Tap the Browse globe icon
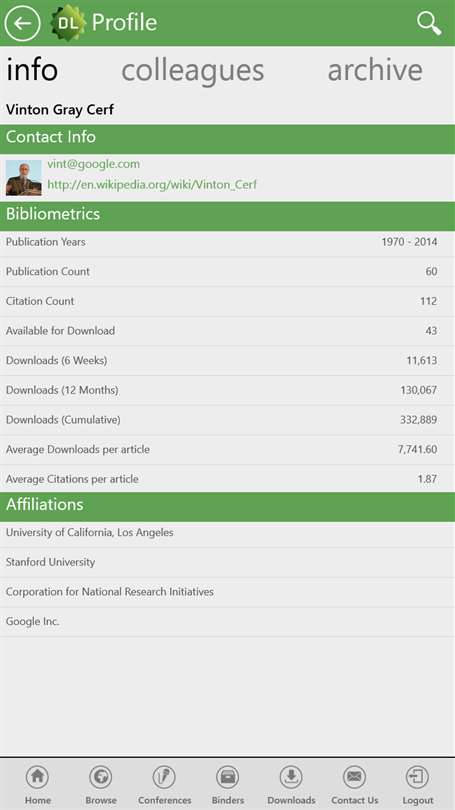 101,776
